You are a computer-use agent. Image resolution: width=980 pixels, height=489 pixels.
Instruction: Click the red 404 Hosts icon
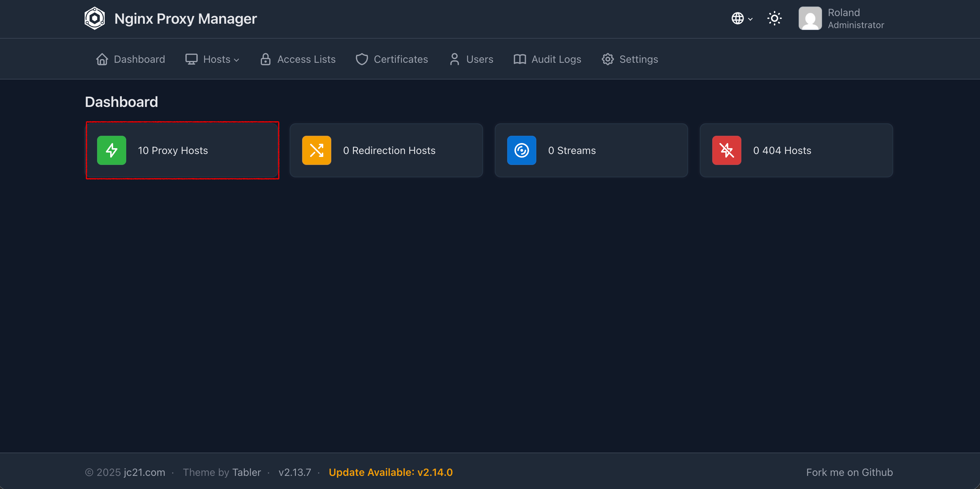pyautogui.click(x=727, y=150)
